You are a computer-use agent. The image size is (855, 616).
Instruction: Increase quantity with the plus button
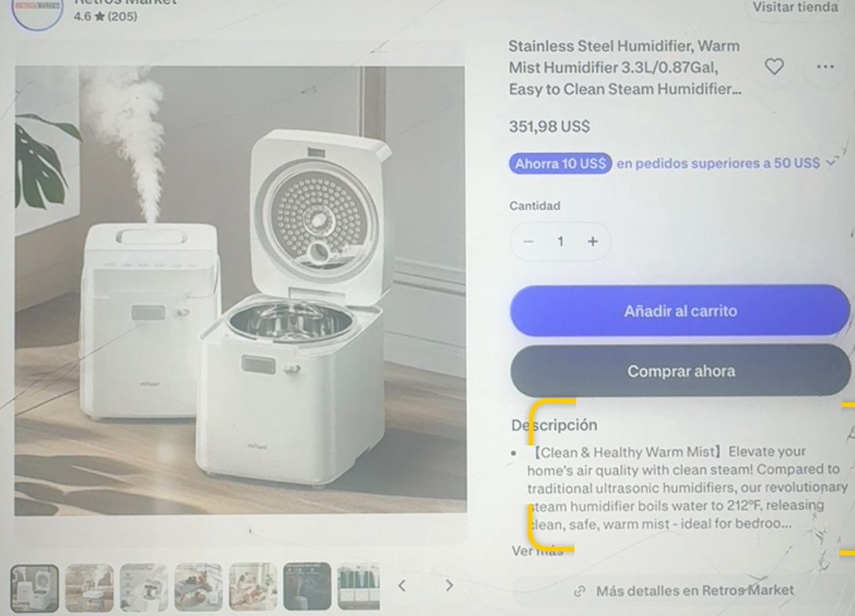(593, 241)
